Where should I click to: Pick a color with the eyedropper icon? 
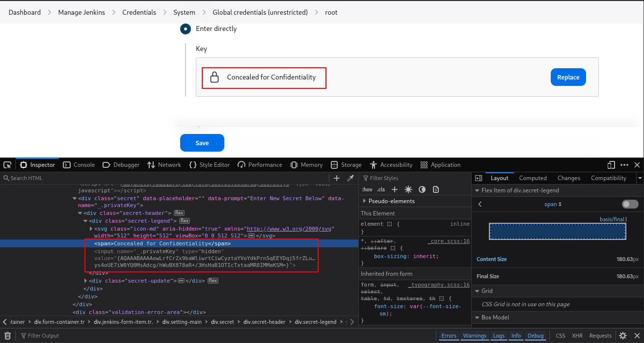pos(350,178)
